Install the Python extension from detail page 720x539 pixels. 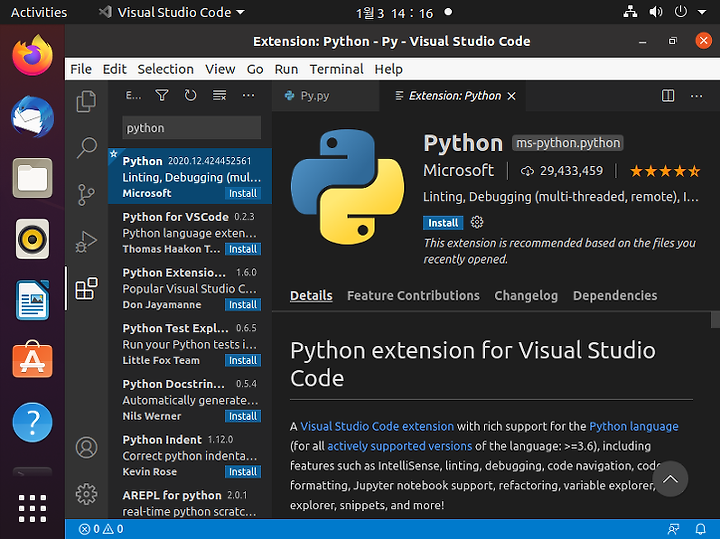coord(443,223)
